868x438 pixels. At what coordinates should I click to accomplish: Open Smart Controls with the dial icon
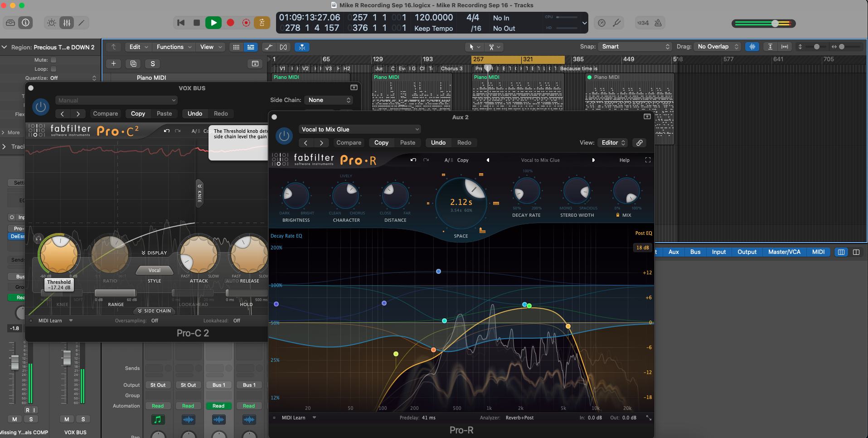click(52, 23)
